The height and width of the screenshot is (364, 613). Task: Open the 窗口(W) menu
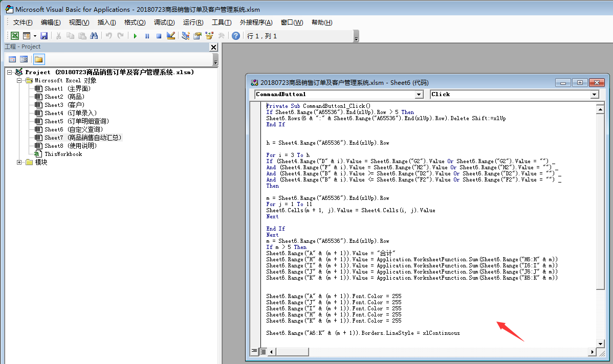[292, 22]
